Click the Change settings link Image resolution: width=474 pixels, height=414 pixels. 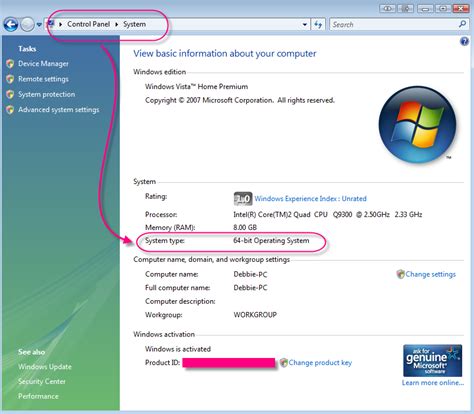[x=430, y=274]
